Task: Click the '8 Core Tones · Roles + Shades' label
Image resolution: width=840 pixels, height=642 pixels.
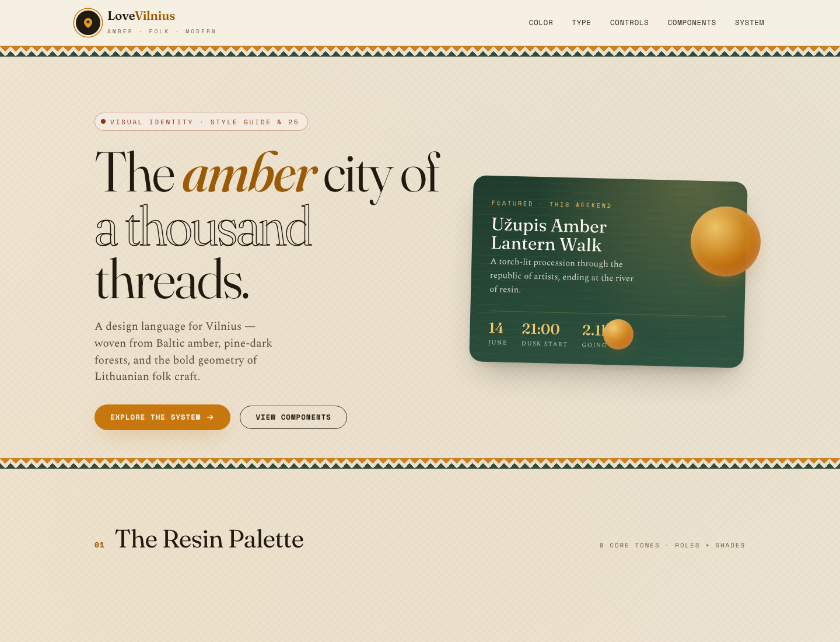Action: (672, 546)
